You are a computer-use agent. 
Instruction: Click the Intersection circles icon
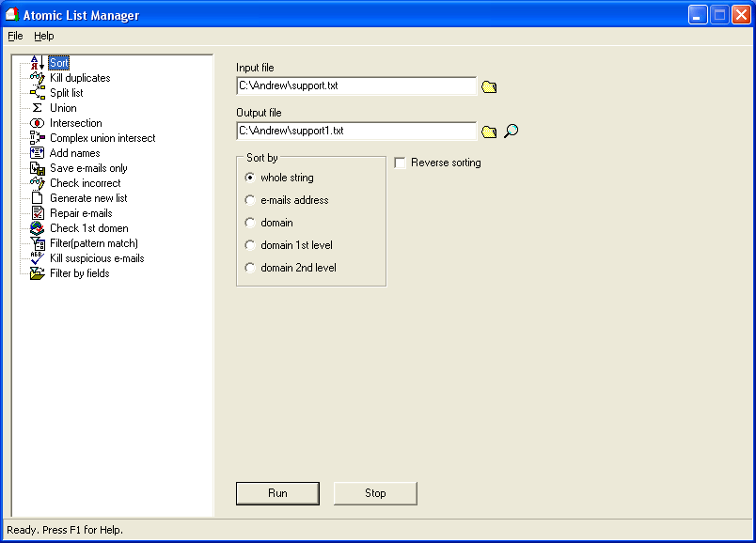(37, 123)
